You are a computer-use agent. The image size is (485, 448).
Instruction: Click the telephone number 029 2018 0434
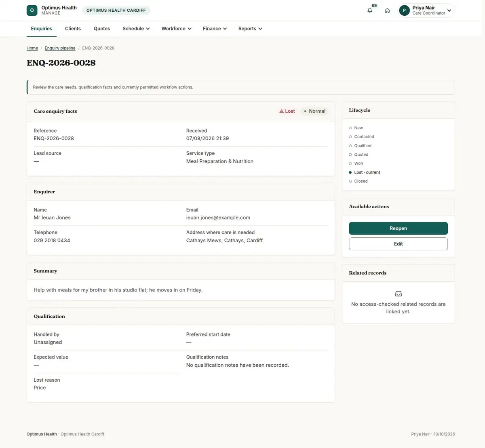click(52, 240)
